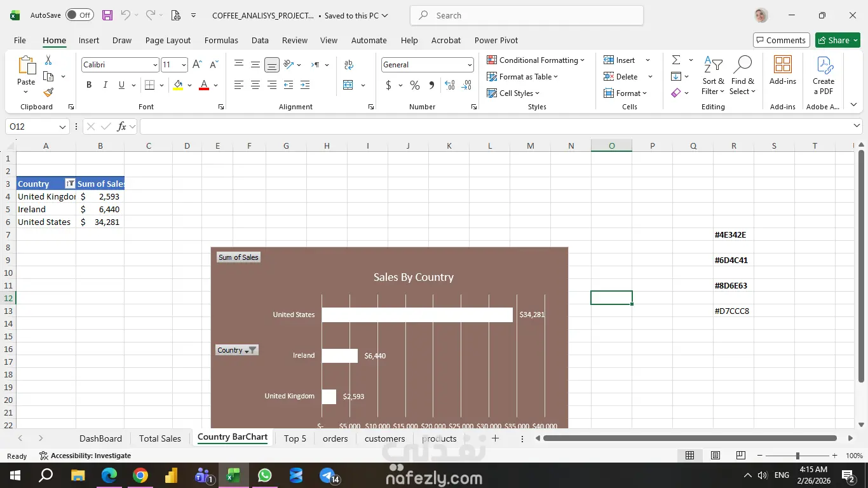
Task: Toggle Bottom Align for cells
Action: pos(272,65)
